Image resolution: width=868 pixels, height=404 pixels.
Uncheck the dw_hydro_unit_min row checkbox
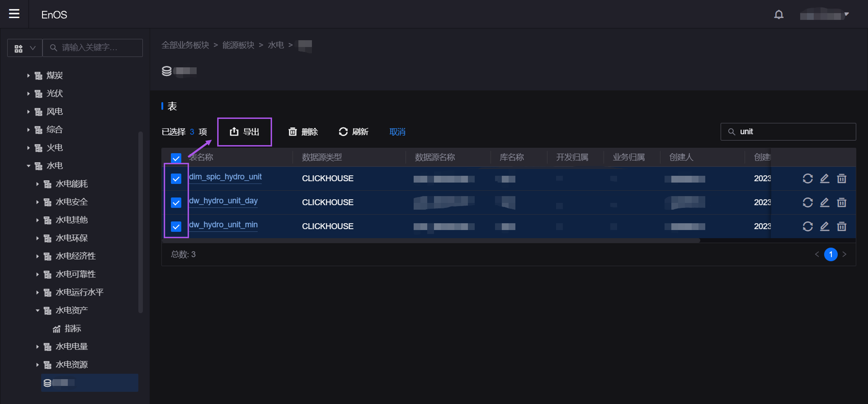176,227
